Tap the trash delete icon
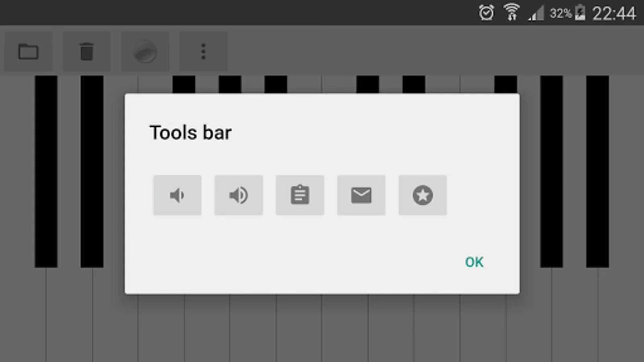 [x=87, y=51]
